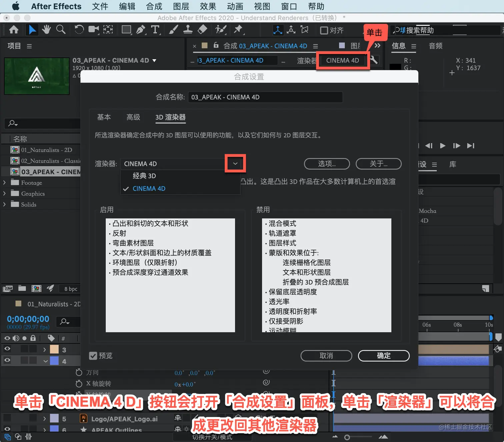Toggle stopwatch for X 轴旋转 property
Screen dimensions: 504x442
79,383
